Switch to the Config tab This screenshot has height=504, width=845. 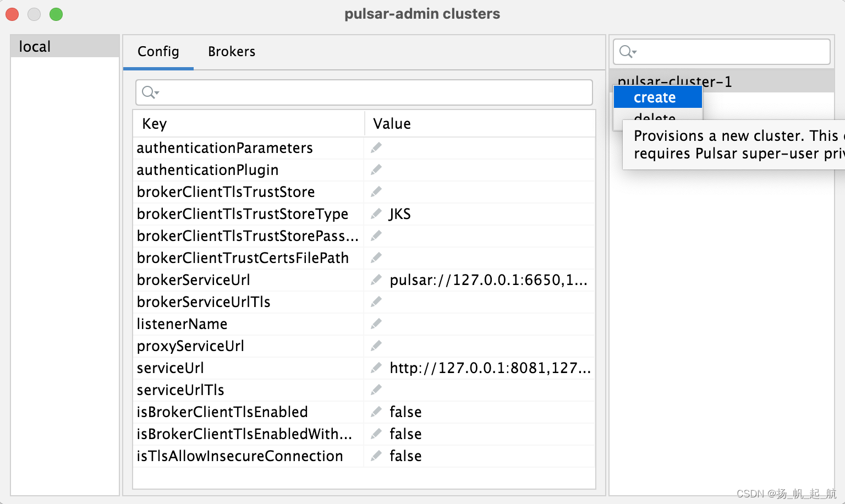(158, 51)
